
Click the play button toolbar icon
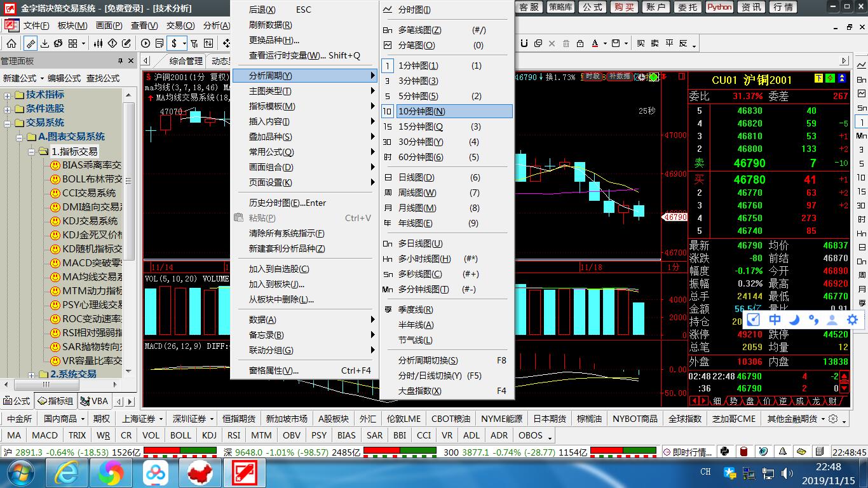point(146,43)
